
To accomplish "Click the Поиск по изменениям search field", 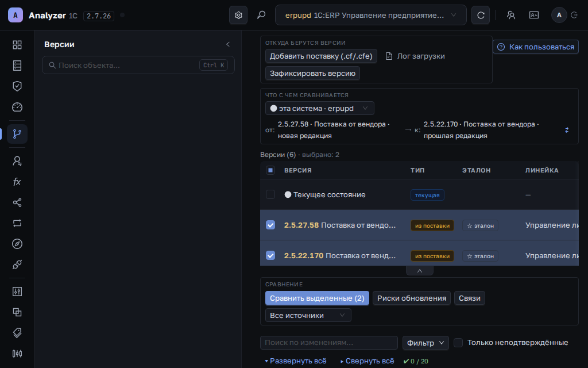I will (329, 343).
